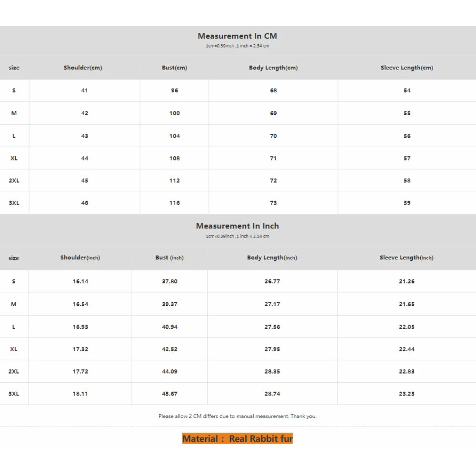Select the bust value 108 cell
The image size is (476, 476).
(x=174, y=158)
